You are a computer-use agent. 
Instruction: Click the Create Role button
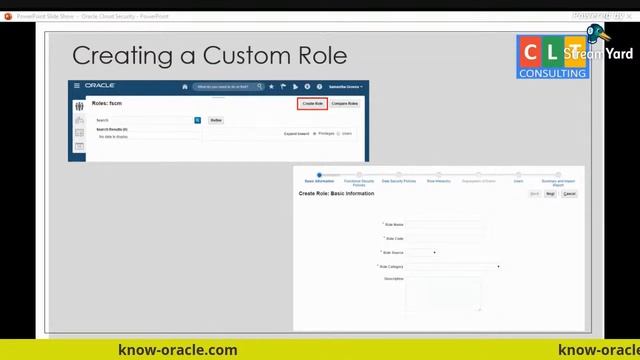[312, 104]
